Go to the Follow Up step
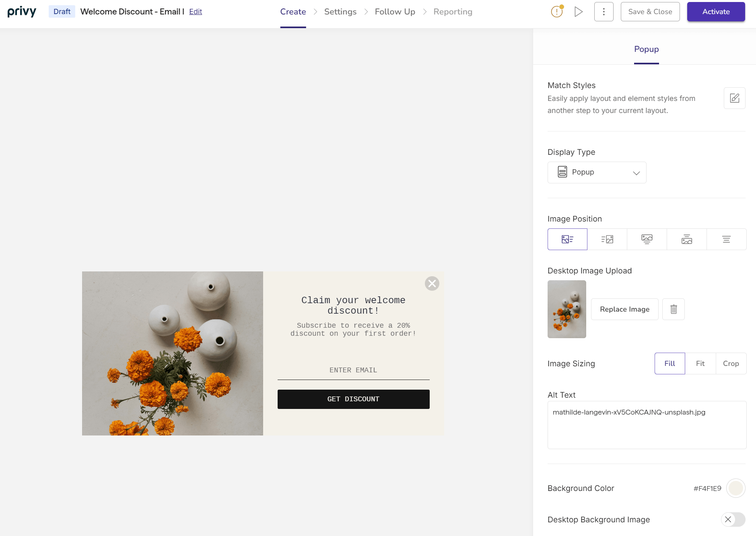Screen dimensions: 756x536 [x=395, y=12]
